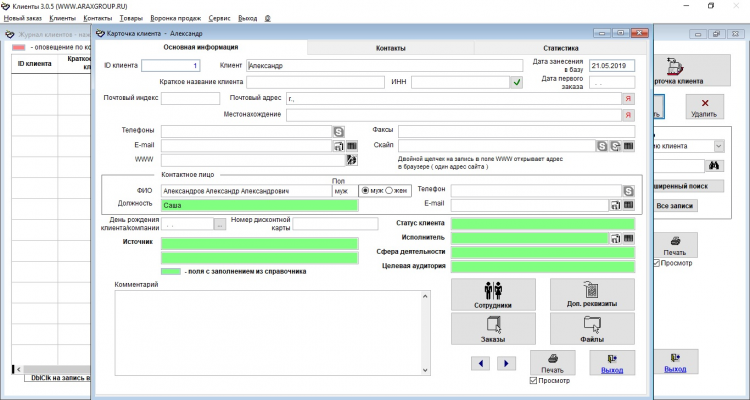This screenshot has width=750, height=400.
Task: Select the муж gender radio button
Action: coord(366,190)
